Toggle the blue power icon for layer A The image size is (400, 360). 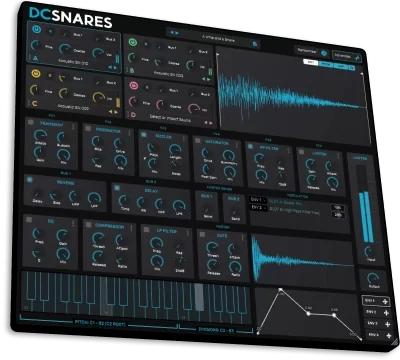[x=37, y=29]
